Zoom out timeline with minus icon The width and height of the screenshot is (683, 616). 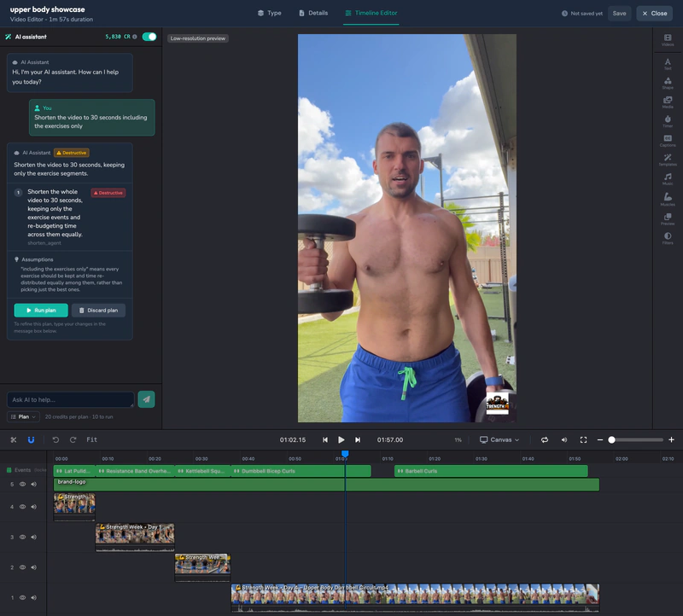(600, 439)
